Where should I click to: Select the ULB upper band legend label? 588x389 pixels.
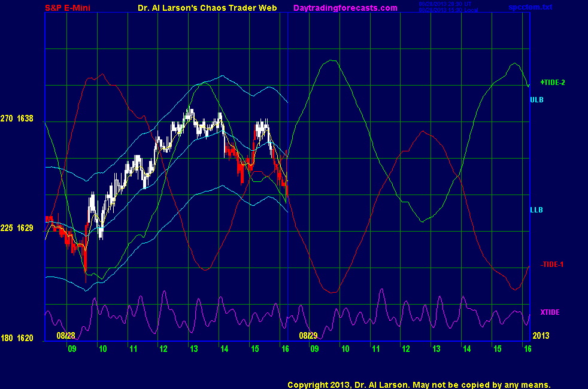[x=537, y=100]
